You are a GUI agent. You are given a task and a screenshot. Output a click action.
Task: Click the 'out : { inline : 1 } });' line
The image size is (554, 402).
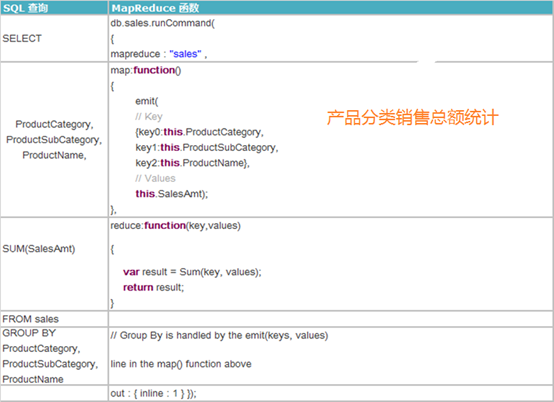153,394
